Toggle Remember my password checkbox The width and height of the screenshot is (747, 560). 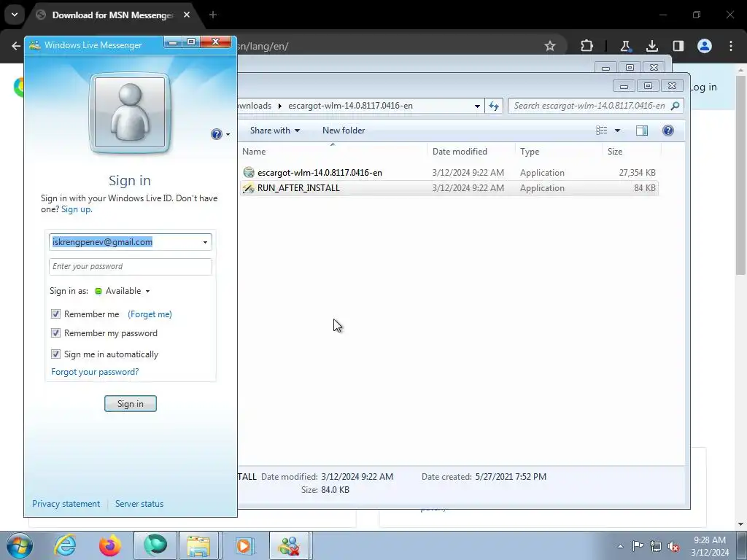[x=55, y=333]
